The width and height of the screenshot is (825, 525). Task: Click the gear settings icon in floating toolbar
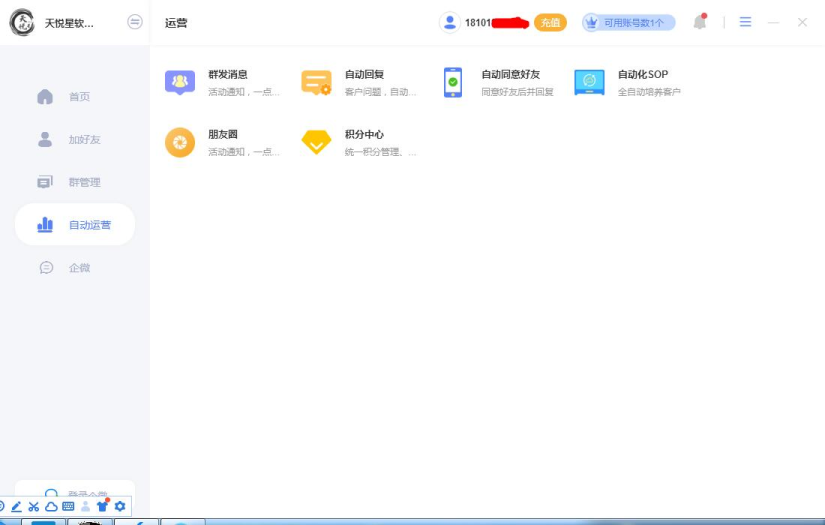[x=120, y=507]
